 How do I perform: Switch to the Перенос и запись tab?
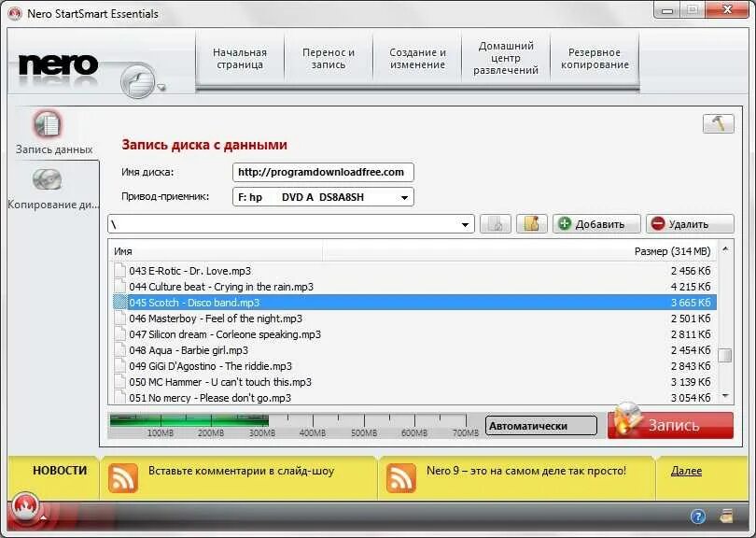(x=329, y=59)
